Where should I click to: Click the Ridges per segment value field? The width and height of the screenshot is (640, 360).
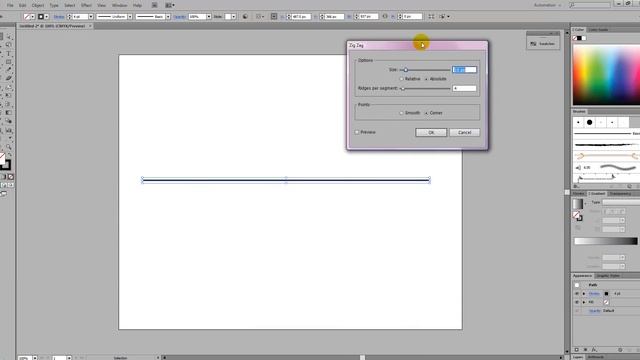coord(464,88)
